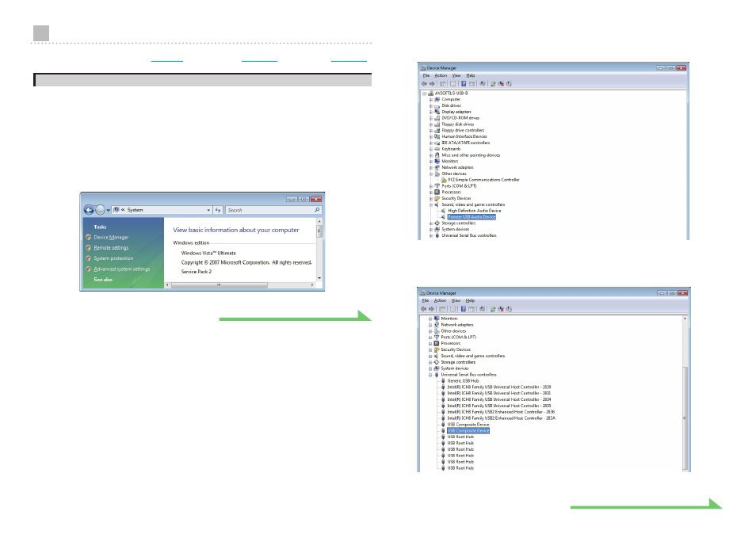Click Update driver software icon in upper toolbar
Image resolution: width=756 pixels, height=534 pixels.
click(x=493, y=83)
